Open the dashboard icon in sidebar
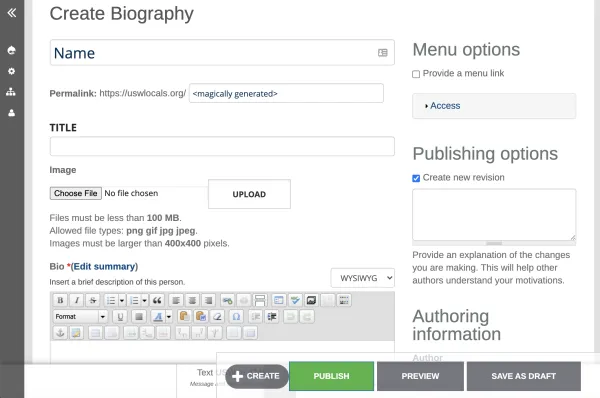600x398 pixels. (11, 50)
